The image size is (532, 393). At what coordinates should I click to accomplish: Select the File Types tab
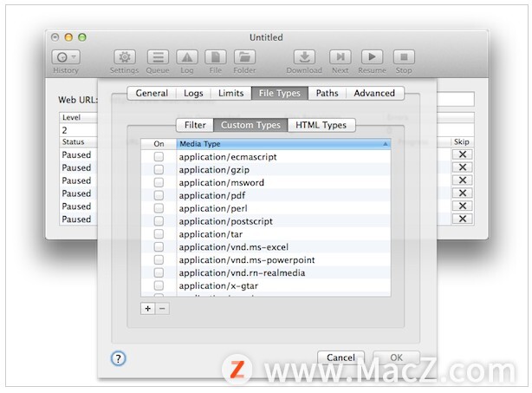click(280, 93)
